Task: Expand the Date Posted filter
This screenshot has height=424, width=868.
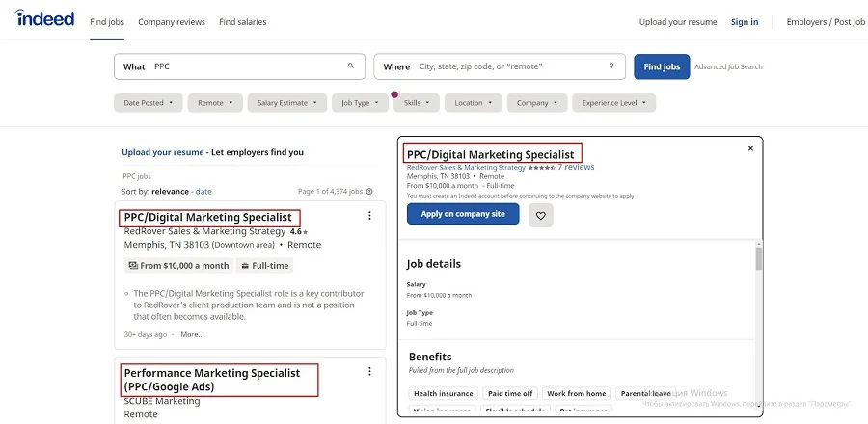Action: 149,103
